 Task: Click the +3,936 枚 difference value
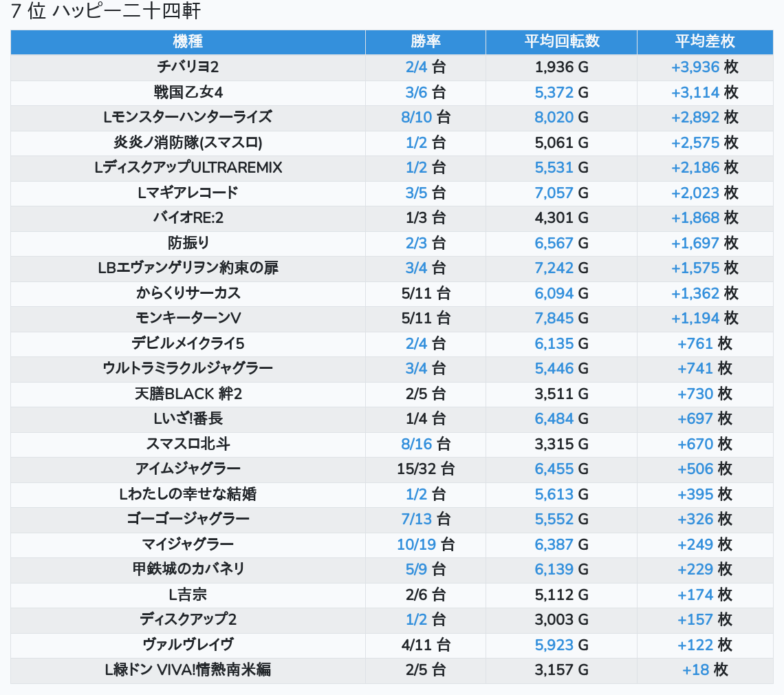pos(705,67)
